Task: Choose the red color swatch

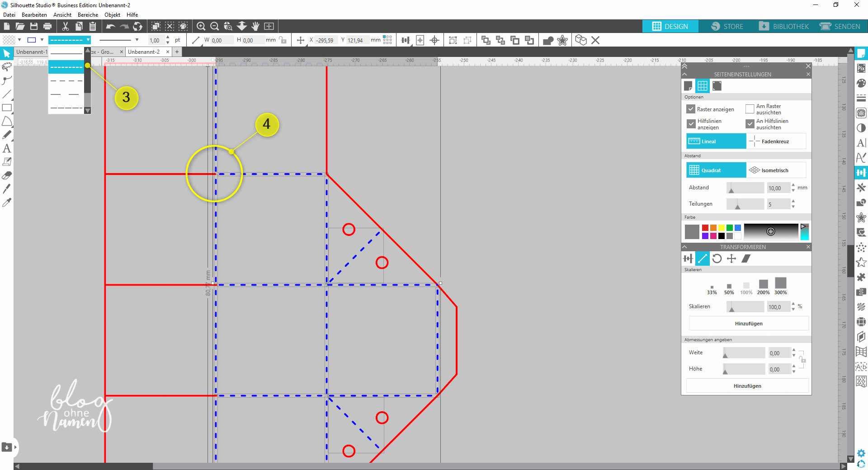Action: (705, 228)
